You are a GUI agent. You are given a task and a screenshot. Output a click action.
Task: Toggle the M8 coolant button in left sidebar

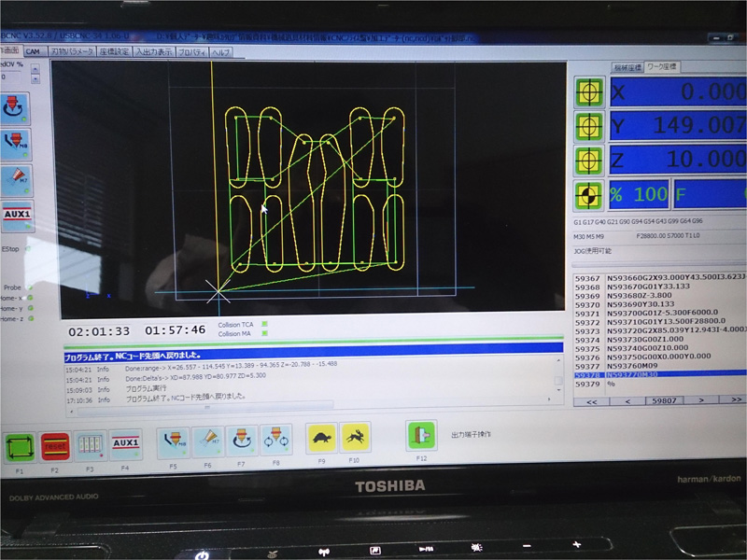coord(14,142)
